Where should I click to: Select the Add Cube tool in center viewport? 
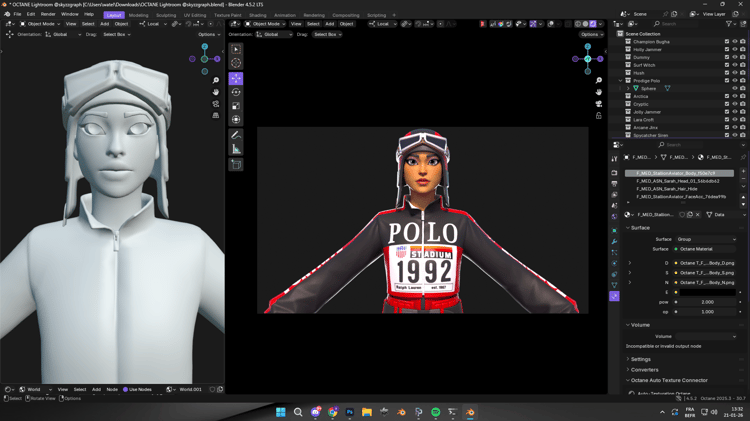(236, 165)
